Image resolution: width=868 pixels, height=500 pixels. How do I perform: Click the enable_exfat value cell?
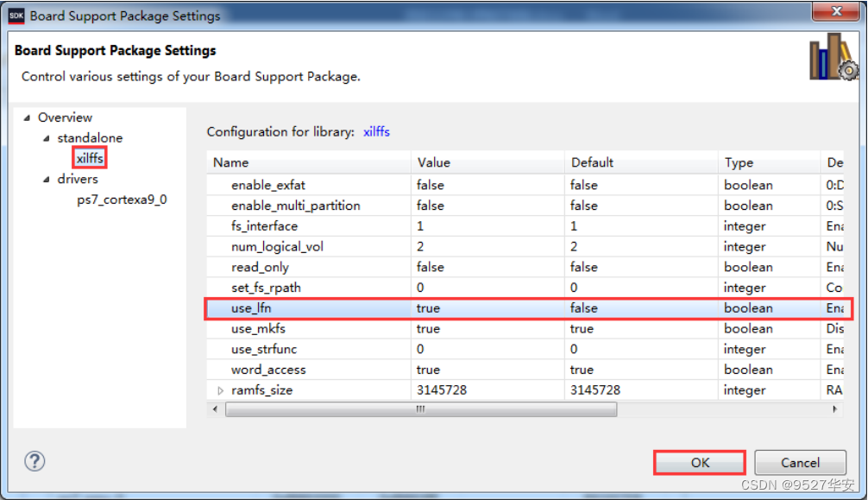[487, 185]
